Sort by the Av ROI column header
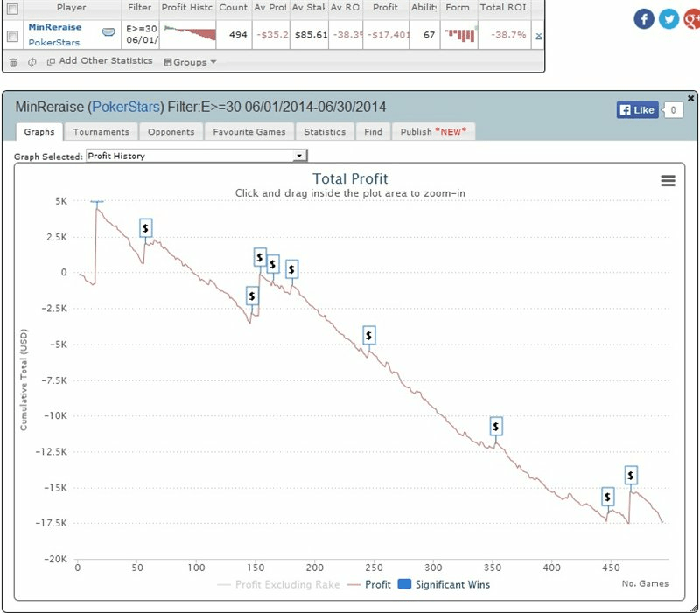This screenshot has width=700, height=613. [345, 8]
